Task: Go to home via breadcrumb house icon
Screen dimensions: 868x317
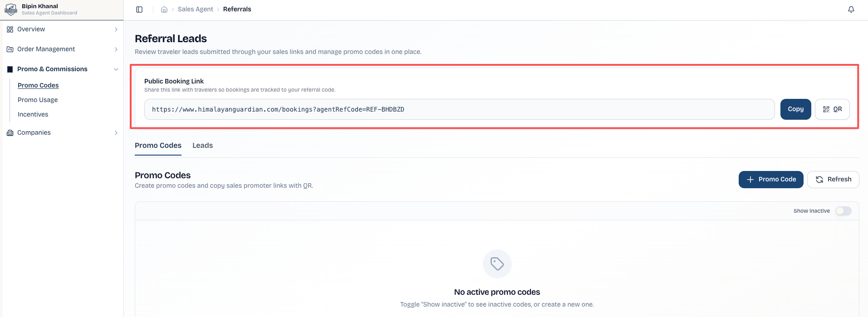Action: click(x=164, y=10)
